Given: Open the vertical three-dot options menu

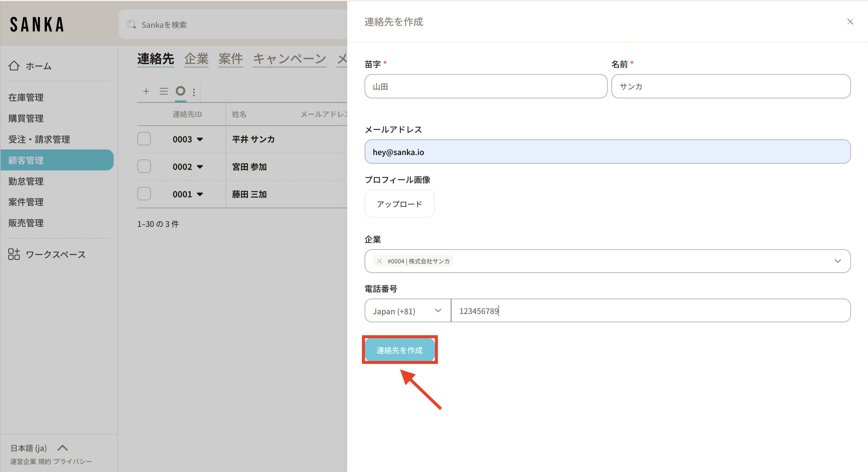Looking at the screenshot, I should pyautogui.click(x=194, y=92).
